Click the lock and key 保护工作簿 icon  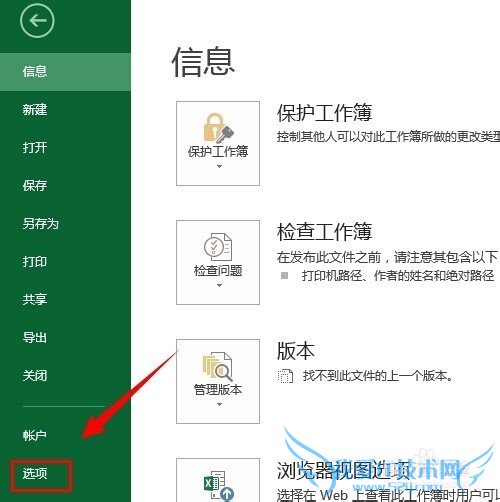(x=218, y=128)
